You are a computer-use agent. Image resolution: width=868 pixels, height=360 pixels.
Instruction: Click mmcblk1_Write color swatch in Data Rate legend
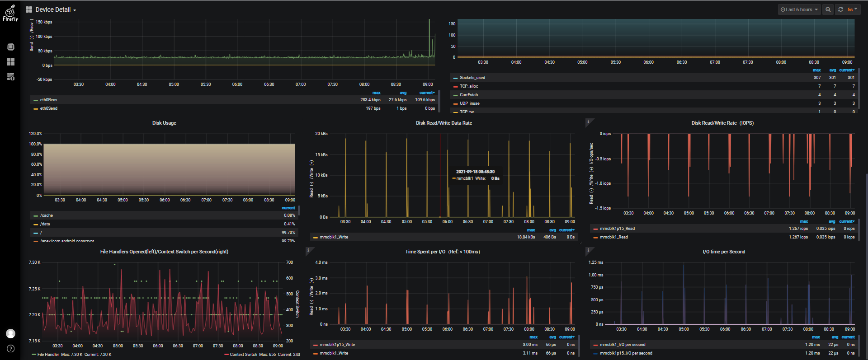(x=316, y=238)
